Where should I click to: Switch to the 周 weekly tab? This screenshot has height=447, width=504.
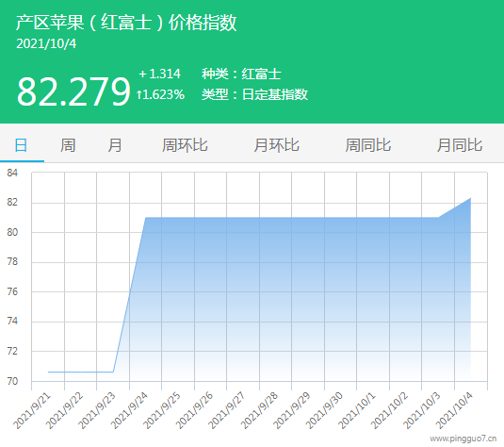click(x=68, y=145)
